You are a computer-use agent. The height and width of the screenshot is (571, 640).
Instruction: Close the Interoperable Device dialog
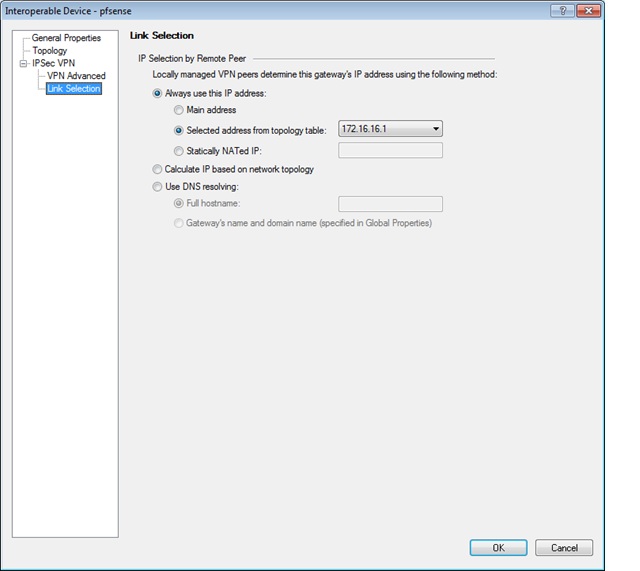point(588,11)
